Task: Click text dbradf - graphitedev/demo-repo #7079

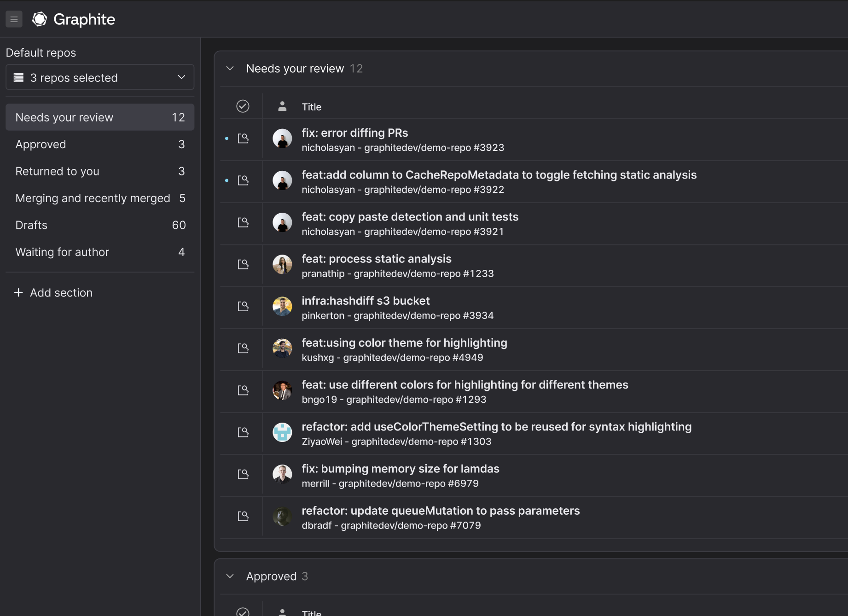Action: 391,526
